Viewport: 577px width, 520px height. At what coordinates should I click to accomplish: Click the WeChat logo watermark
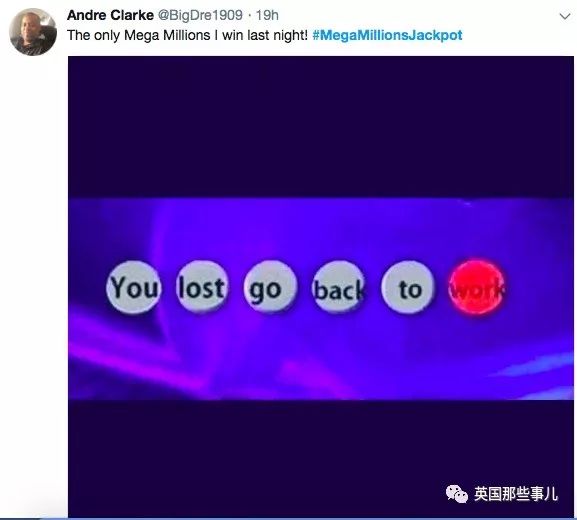457,494
